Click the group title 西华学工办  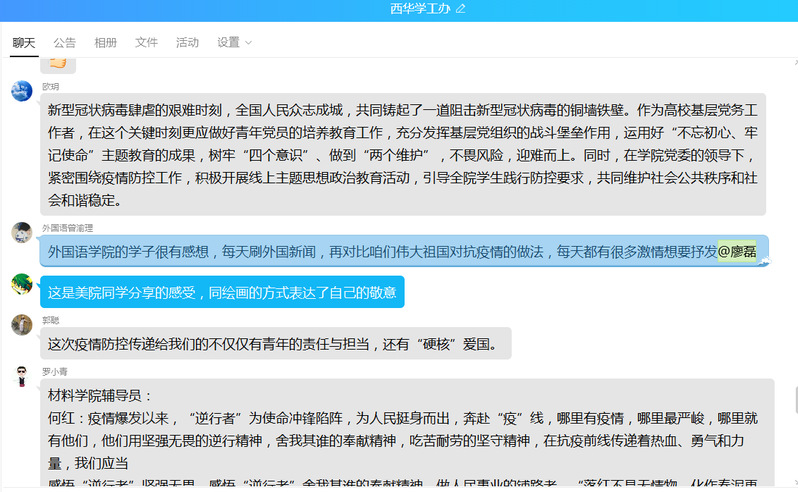coord(420,9)
